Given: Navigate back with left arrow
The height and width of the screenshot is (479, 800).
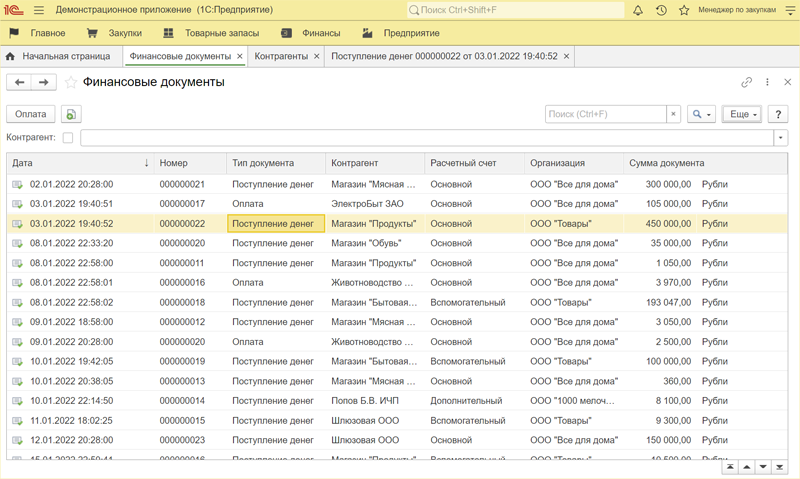Looking at the screenshot, I should (x=20, y=83).
